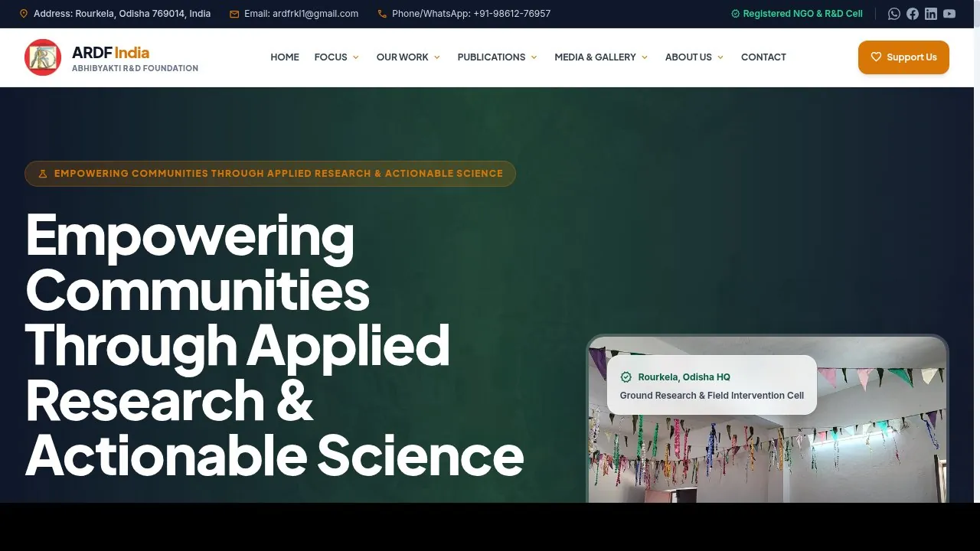980x551 pixels.
Task: Expand the OUR WORK dropdown chevron
Action: coord(437,57)
